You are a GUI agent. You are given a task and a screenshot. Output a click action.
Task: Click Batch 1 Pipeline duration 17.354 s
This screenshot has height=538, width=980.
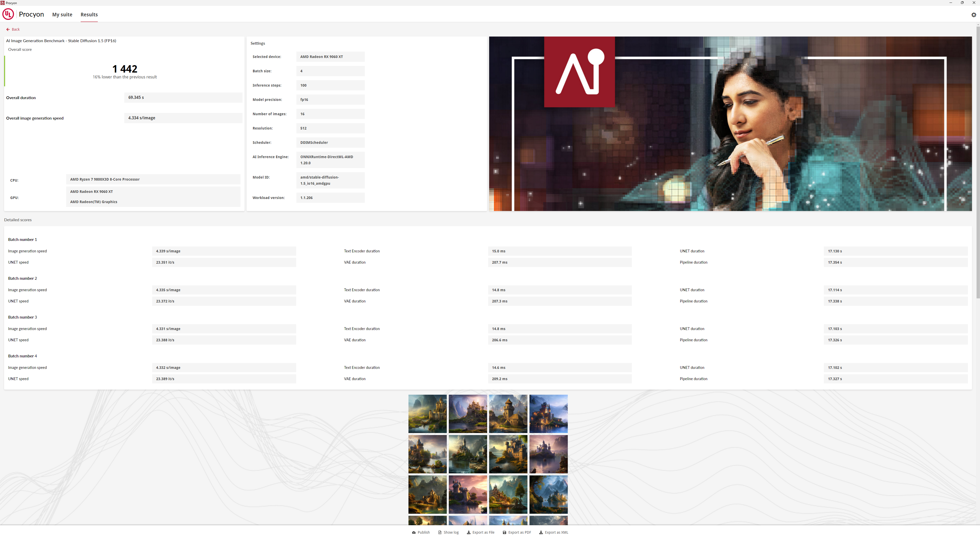tap(896, 262)
